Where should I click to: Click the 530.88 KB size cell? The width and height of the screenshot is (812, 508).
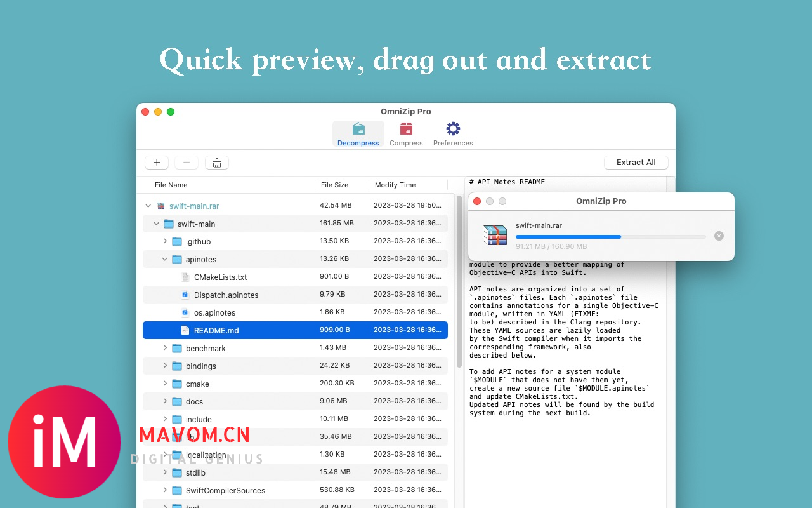[x=337, y=490]
